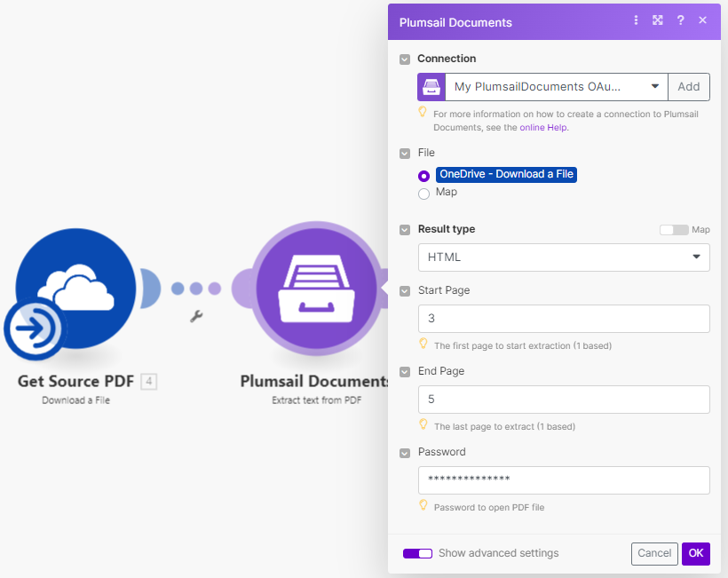Click the lightbulb hint under Connection

(x=423, y=112)
